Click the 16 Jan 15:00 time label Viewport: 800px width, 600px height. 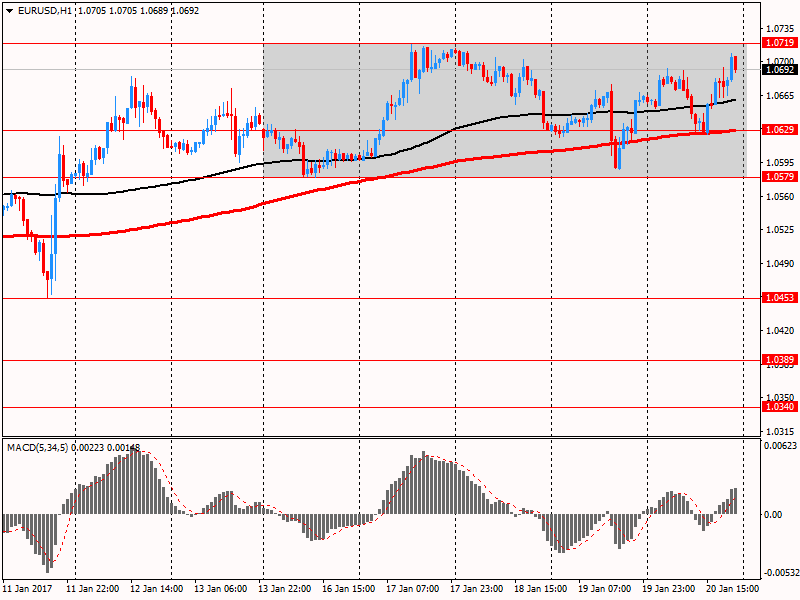(348, 588)
